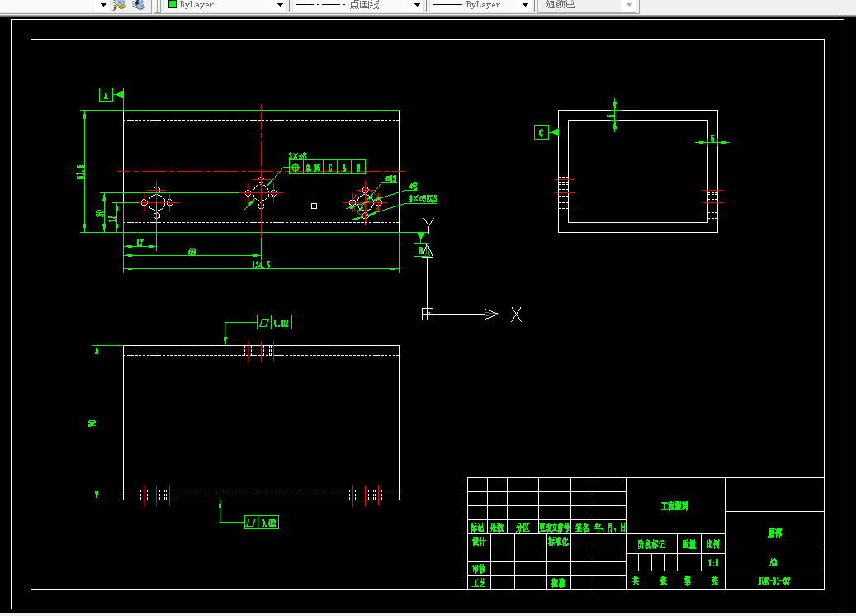Open the layer list dropdown arrow
Screen dimensions: 856x616
click(x=103, y=5)
